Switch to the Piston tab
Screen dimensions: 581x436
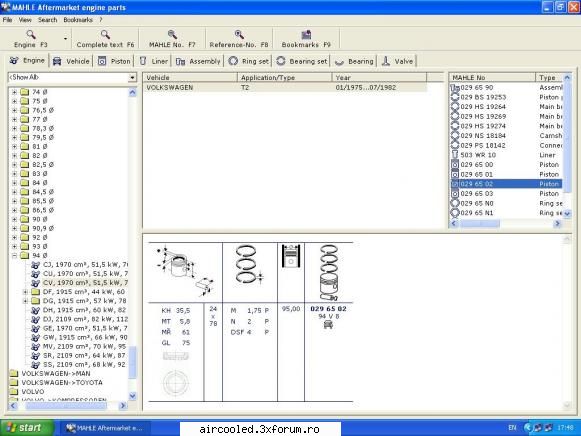click(x=114, y=61)
